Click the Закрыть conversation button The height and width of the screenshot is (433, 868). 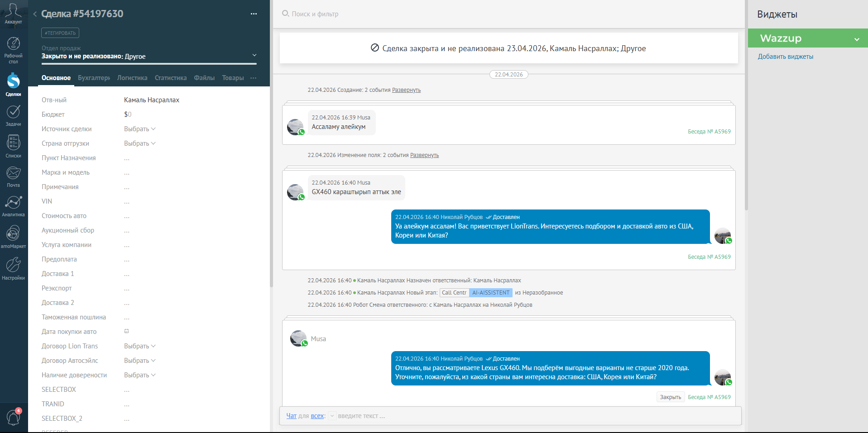[670, 397]
